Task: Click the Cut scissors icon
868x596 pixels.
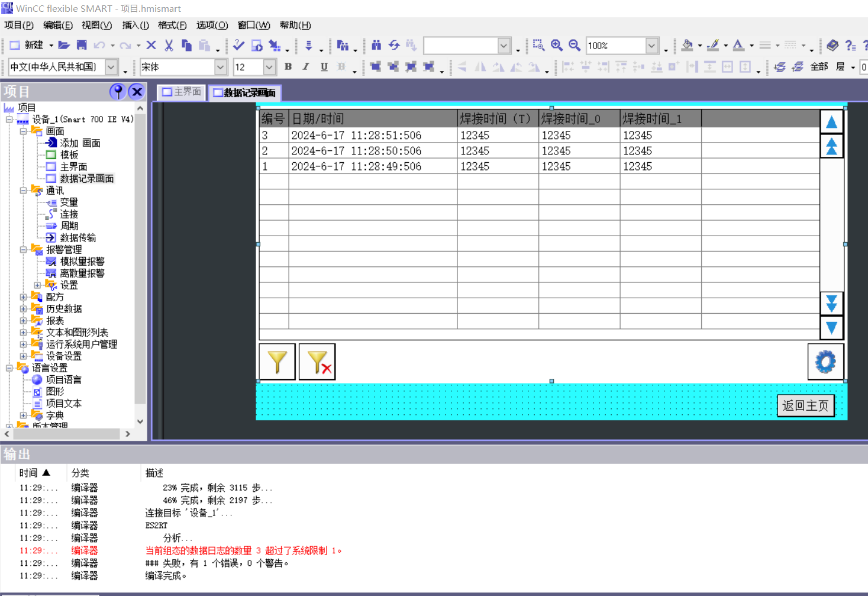Action: click(x=169, y=45)
